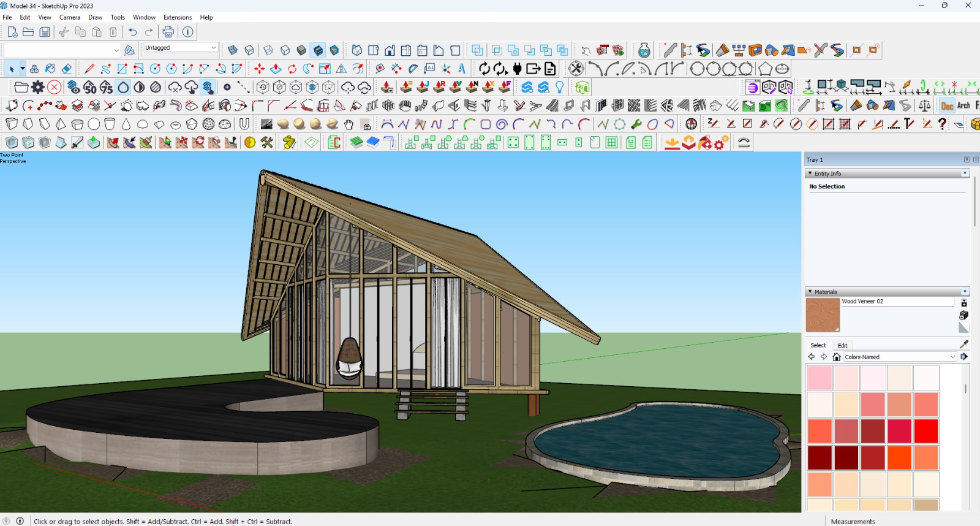Pick the Eraser tool
The height and width of the screenshot is (526, 980).
click(x=67, y=69)
